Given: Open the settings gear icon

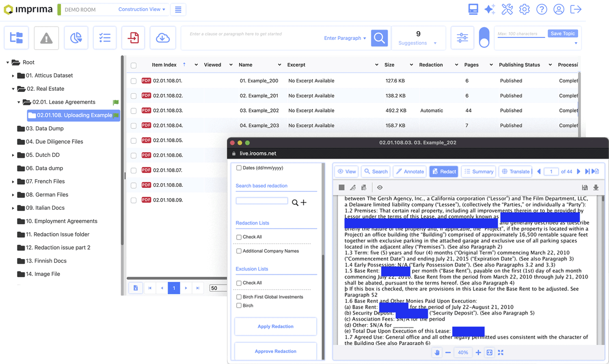Looking at the screenshot, I should point(524,9).
